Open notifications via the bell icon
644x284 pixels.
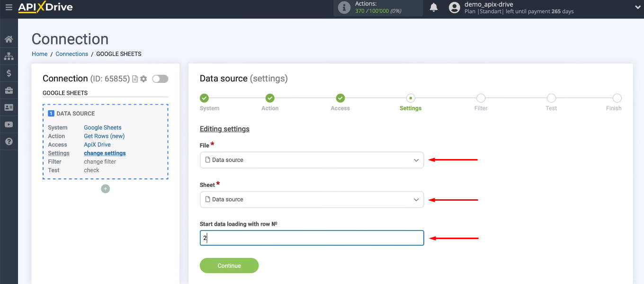[x=433, y=8]
